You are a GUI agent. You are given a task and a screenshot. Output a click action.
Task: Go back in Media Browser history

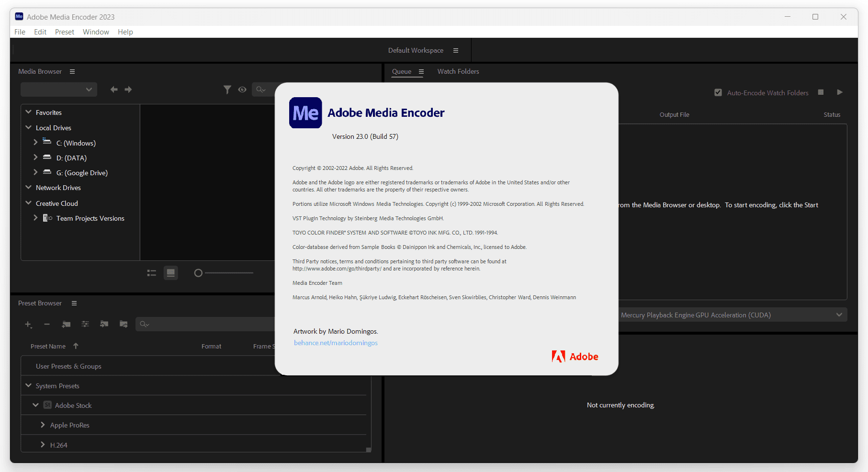tap(114, 90)
